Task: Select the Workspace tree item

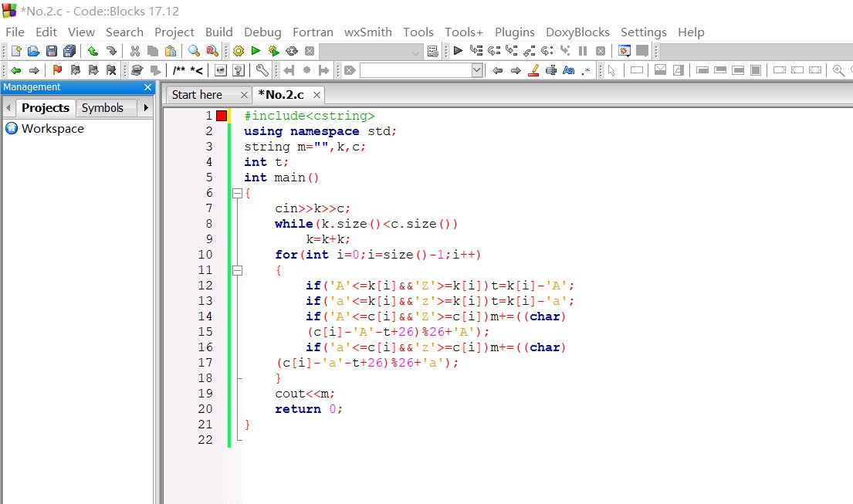Action: (52, 129)
